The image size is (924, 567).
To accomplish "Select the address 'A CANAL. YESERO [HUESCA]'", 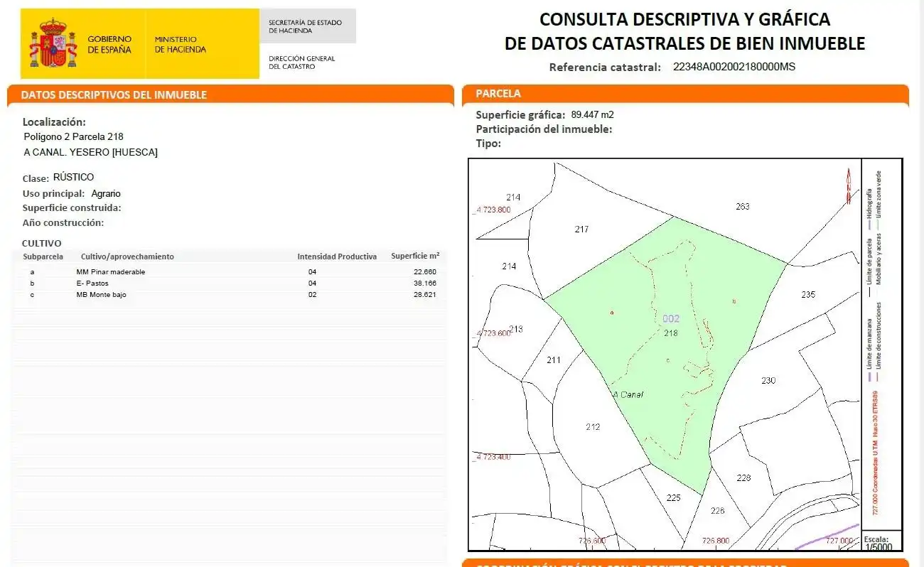I will pyautogui.click(x=90, y=152).
